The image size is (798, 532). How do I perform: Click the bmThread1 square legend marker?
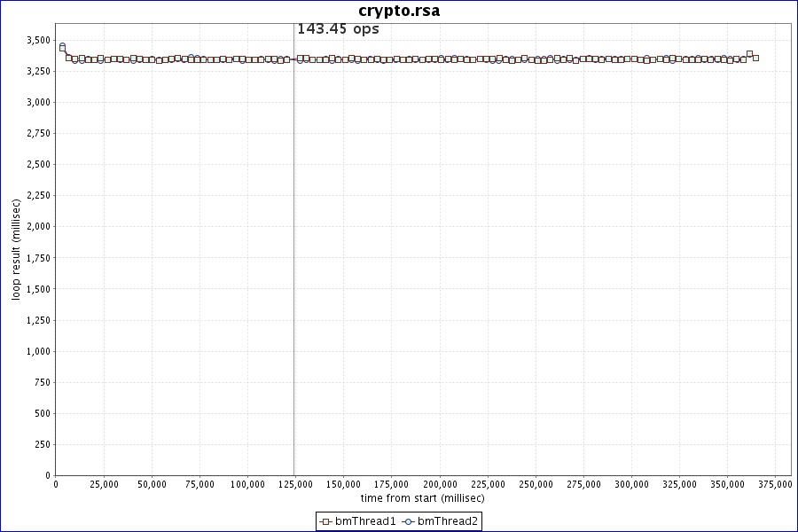[326, 521]
